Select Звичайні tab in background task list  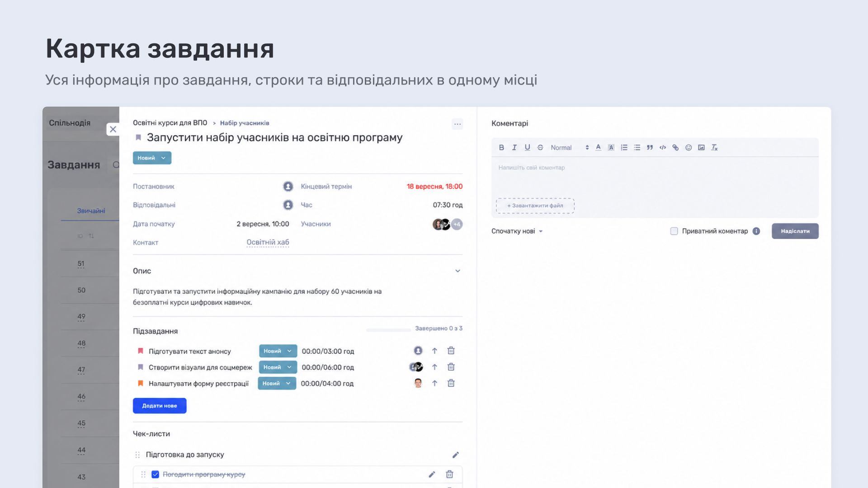click(x=91, y=211)
